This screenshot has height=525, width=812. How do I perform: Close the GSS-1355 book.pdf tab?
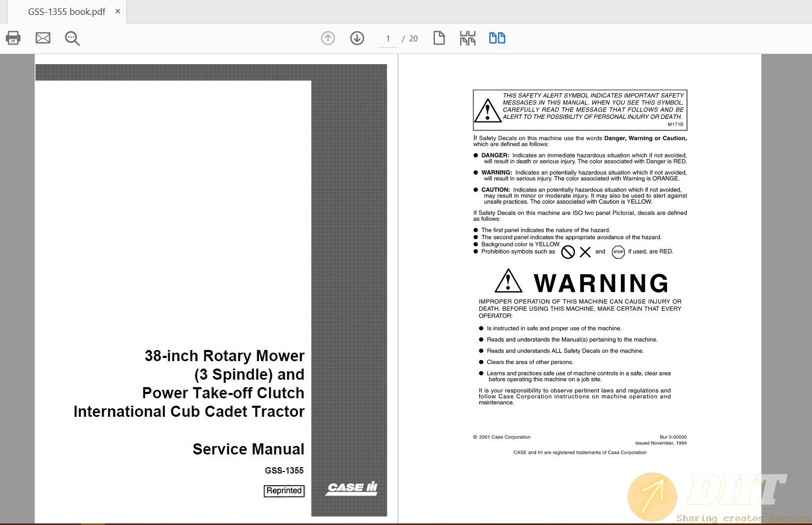point(118,11)
